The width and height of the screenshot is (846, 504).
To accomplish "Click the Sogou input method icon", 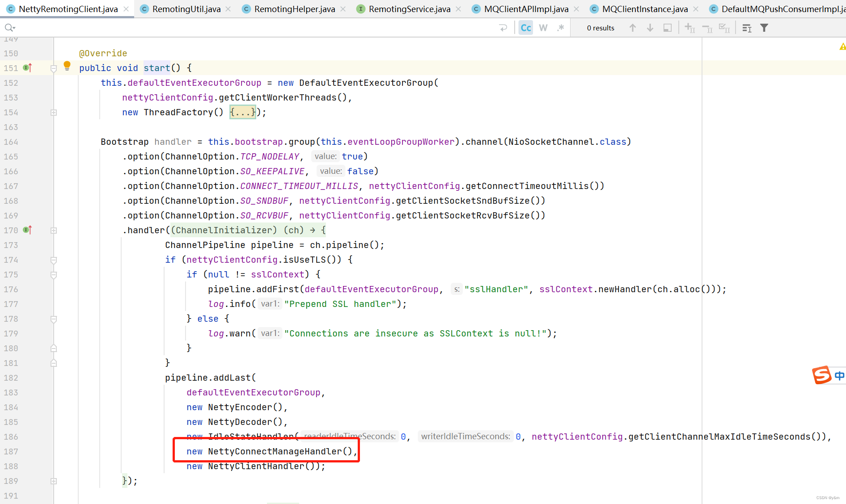I will click(x=822, y=375).
